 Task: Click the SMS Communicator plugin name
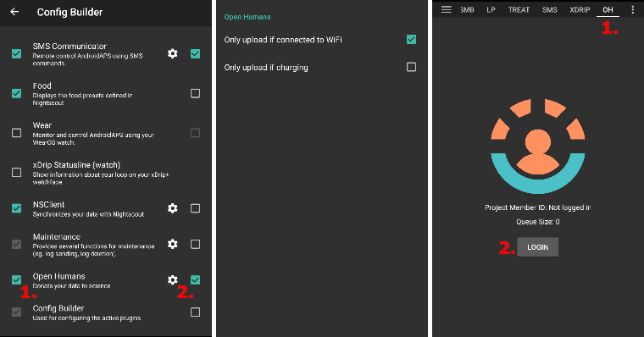tap(69, 46)
